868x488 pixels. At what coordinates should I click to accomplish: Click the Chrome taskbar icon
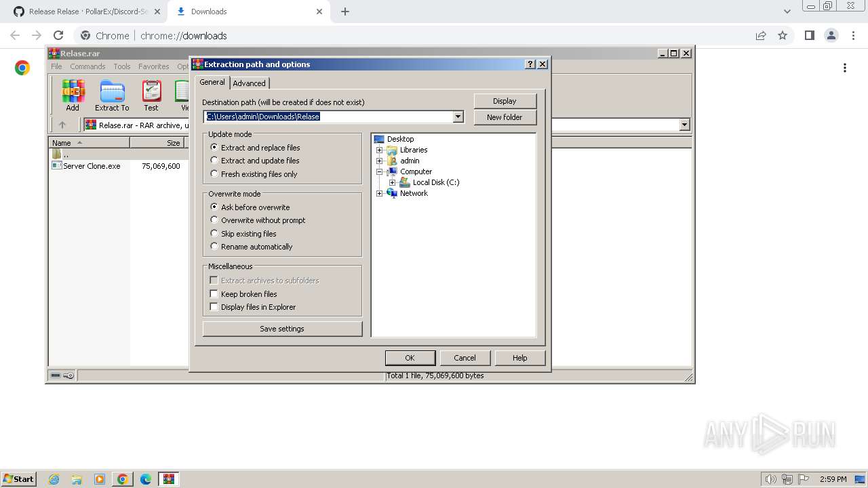click(x=122, y=479)
